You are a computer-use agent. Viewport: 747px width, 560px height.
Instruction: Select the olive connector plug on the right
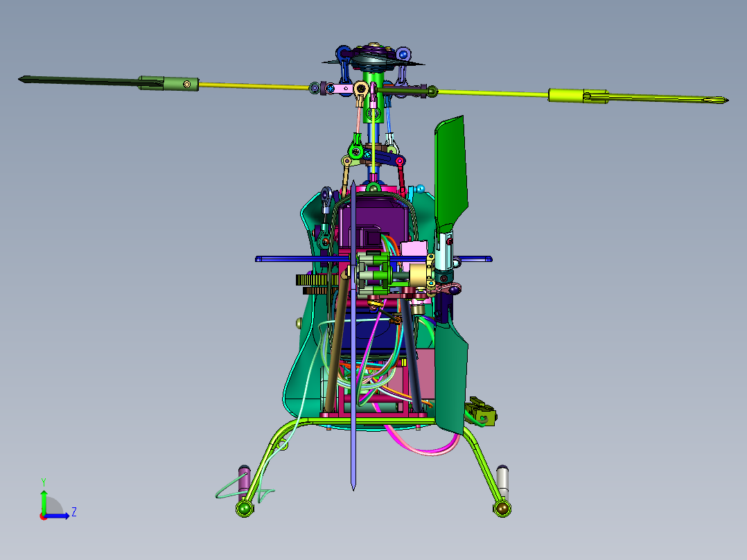tap(482, 413)
